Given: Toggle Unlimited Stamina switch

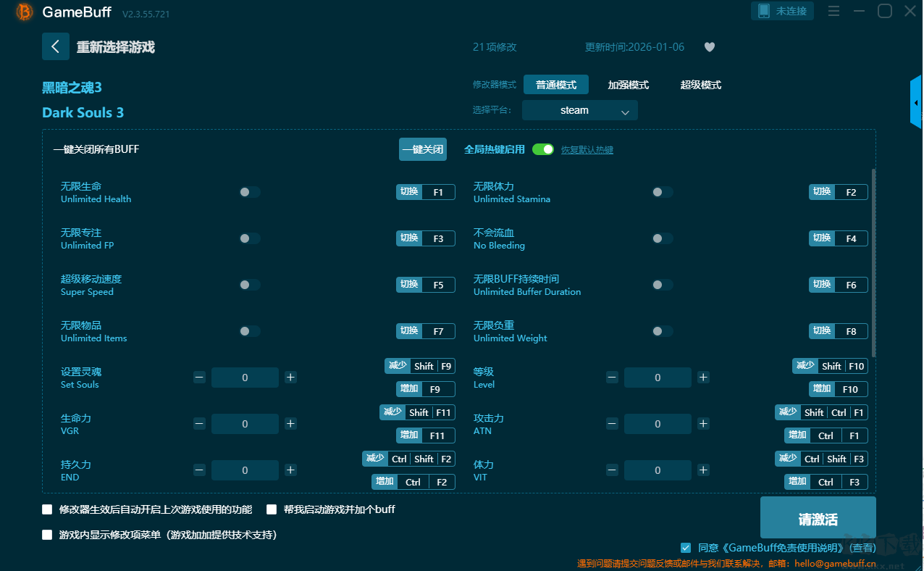Looking at the screenshot, I should [x=663, y=192].
